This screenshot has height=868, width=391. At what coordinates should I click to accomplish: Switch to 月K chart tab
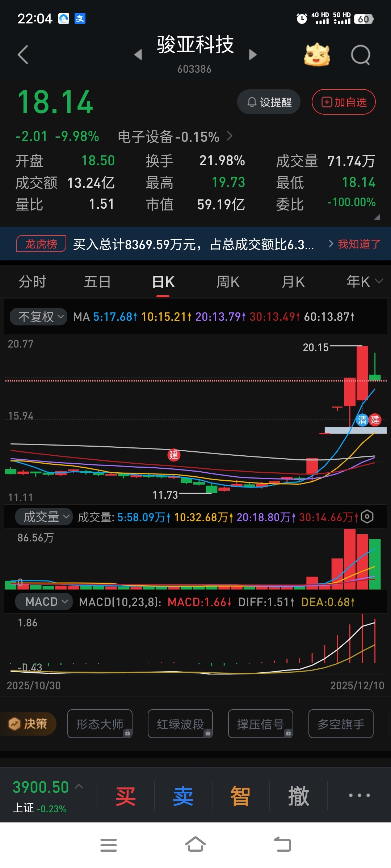point(293,282)
